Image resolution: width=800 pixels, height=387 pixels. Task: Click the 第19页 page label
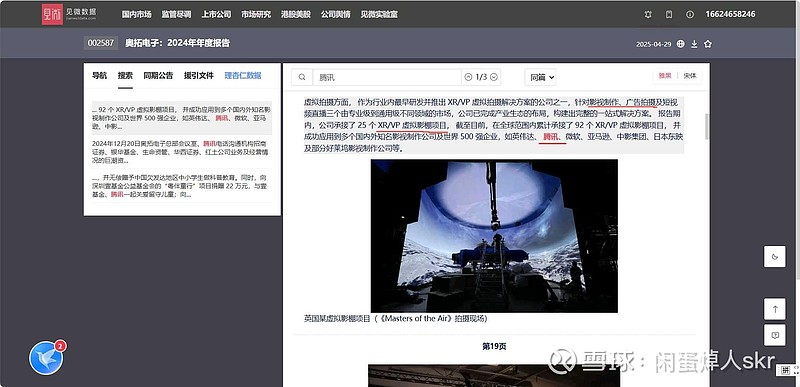point(494,347)
